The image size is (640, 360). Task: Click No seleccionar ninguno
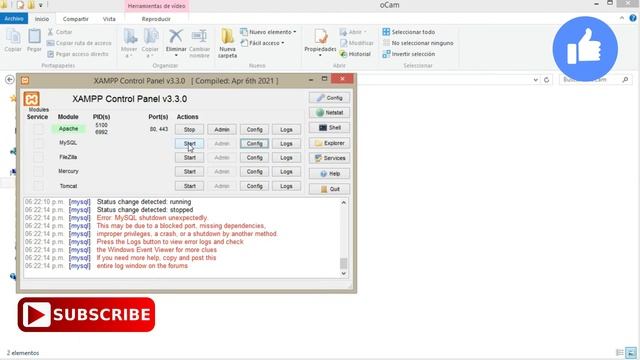click(418, 43)
